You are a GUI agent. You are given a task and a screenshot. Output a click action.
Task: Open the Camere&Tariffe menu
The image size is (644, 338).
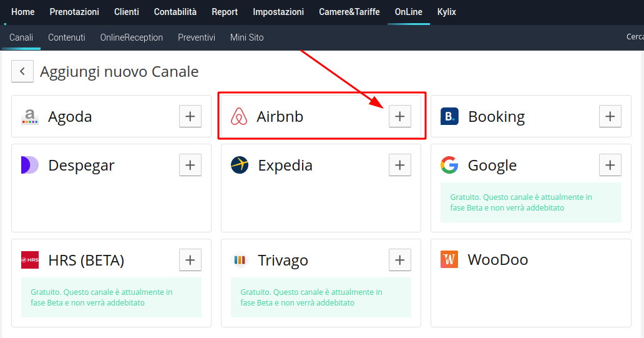349,12
